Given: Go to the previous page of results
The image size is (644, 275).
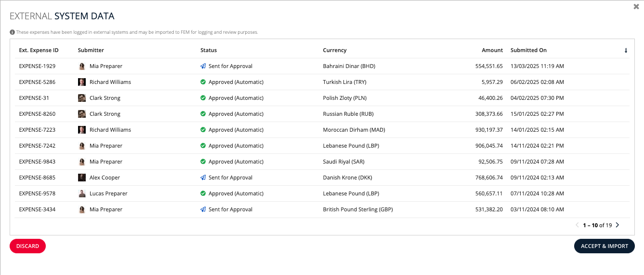Looking at the screenshot, I should click(578, 225).
